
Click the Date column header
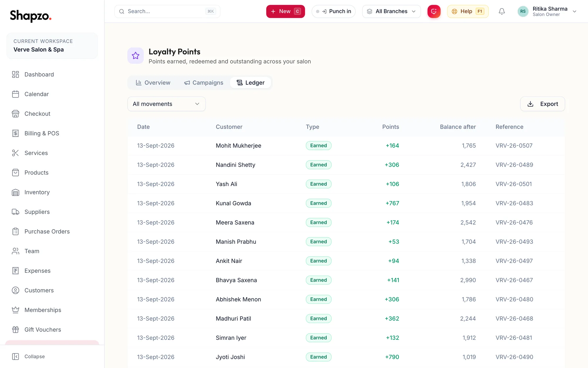143,127
